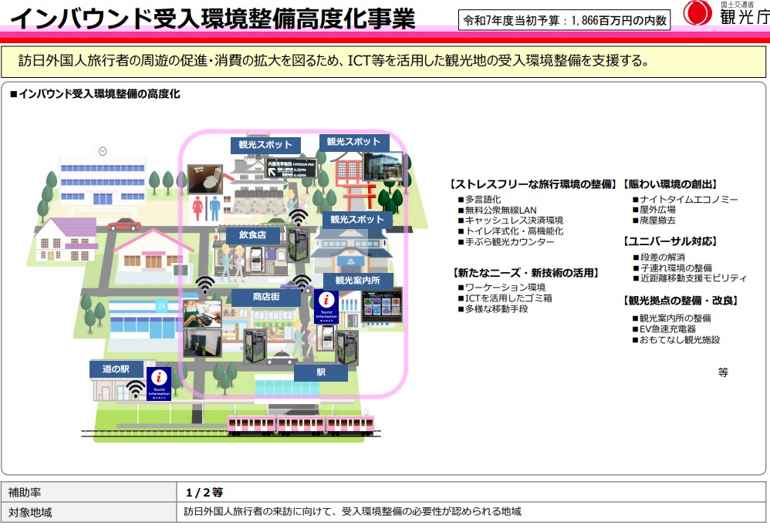This screenshot has height=532, width=770.
Task: Click the Wi-Fi symbol left of 商店街 label
Action: 204,285
